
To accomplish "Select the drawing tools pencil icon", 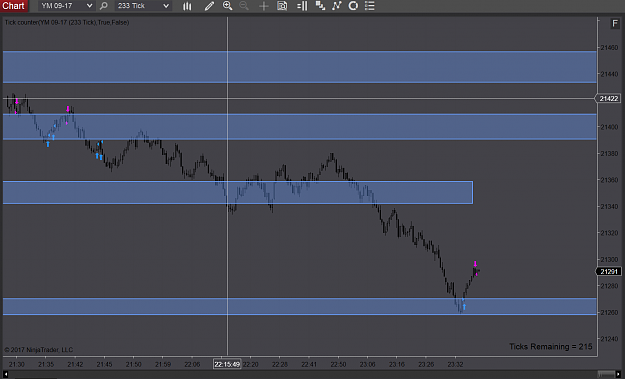I will pos(209,6).
